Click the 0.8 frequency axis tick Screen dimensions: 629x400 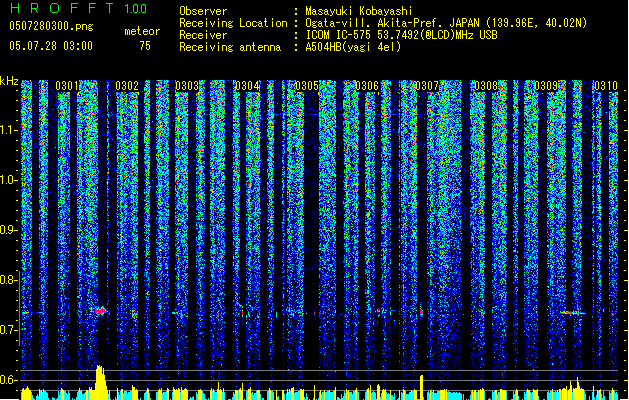pos(8,280)
